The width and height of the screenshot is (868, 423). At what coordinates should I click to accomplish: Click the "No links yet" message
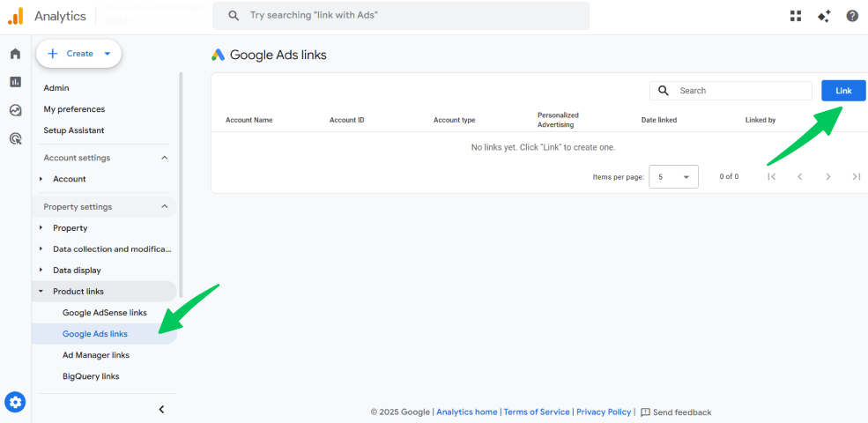tap(543, 147)
